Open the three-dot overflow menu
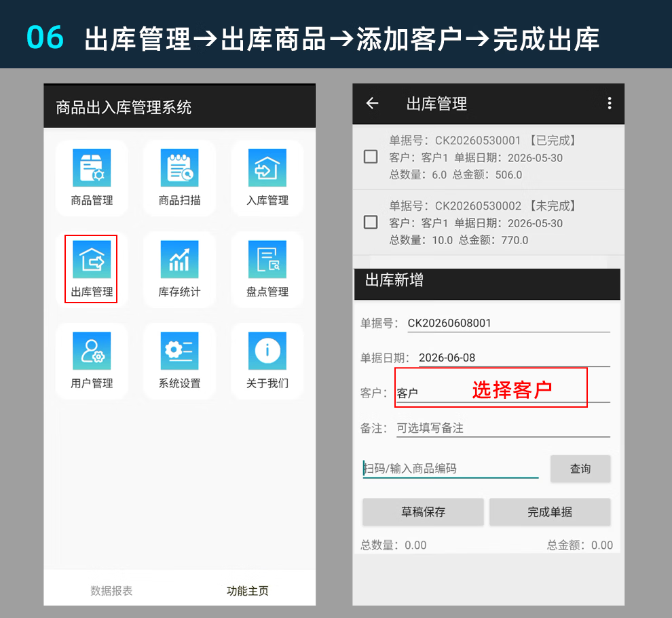The image size is (672, 618). (x=610, y=103)
